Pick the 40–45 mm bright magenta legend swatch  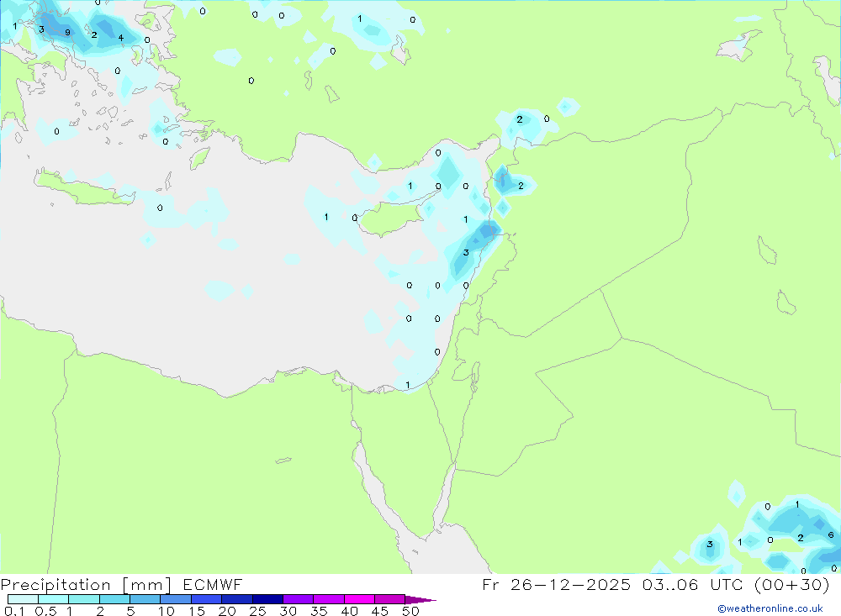359,599
